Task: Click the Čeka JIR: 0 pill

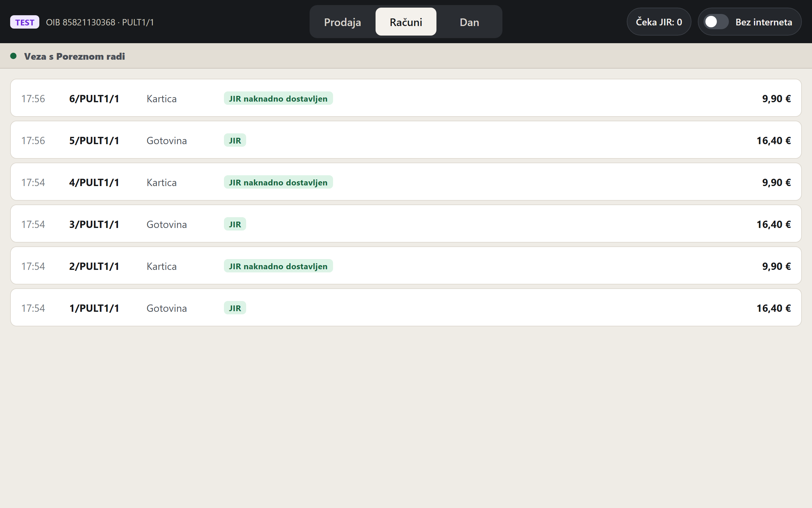Action: pyautogui.click(x=659, y=22)
